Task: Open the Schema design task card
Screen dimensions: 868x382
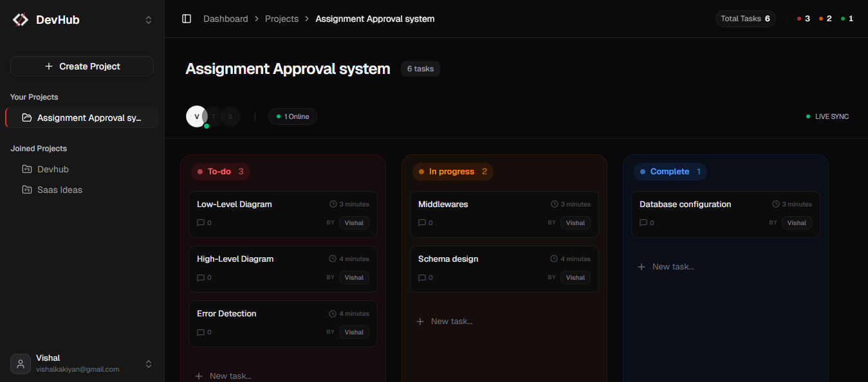Action: (x=504, y=268)
